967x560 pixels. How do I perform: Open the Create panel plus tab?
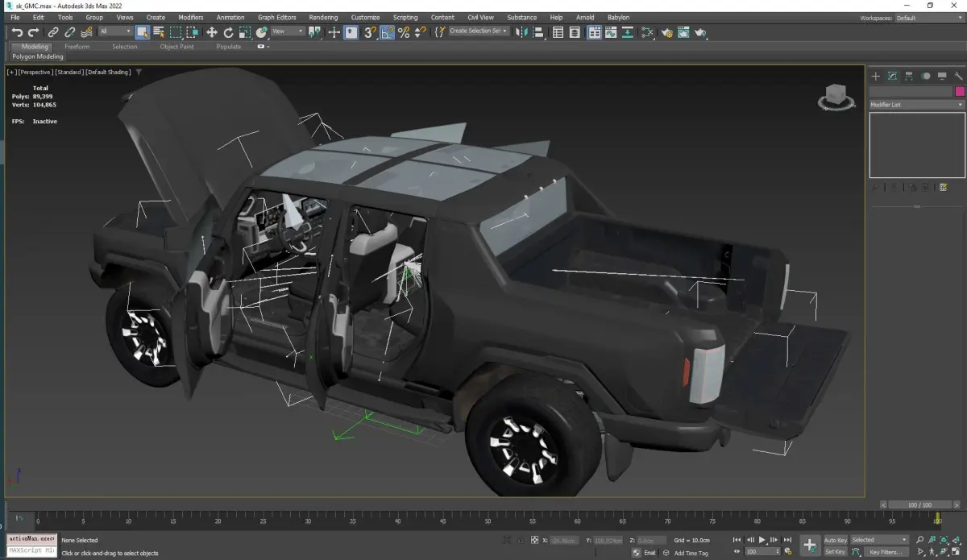pyautogui.click(x=876, y=76)
